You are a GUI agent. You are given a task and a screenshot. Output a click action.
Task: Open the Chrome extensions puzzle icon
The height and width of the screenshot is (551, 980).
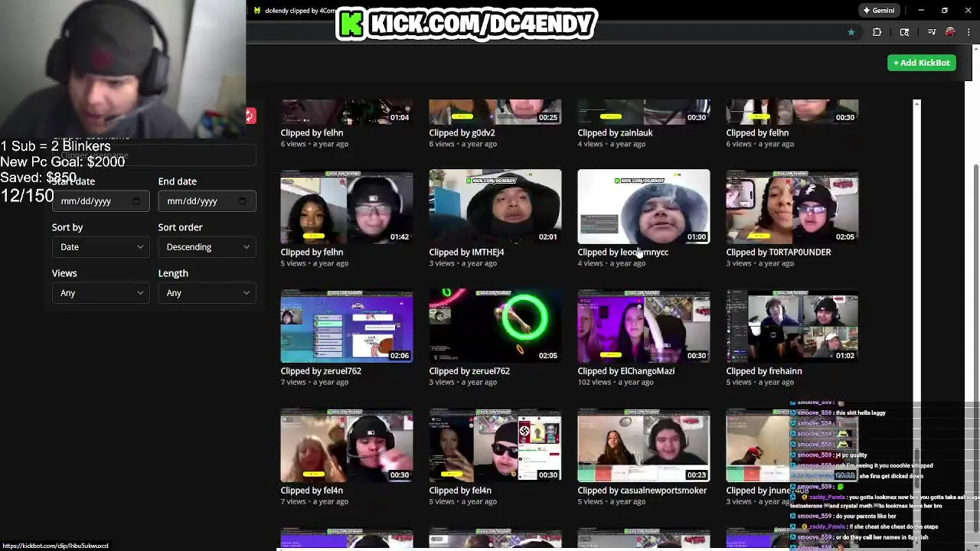pos(877,32)
